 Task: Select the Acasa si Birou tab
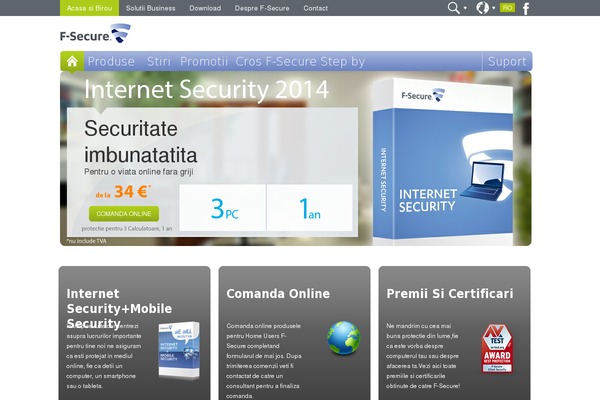point(90,8)
